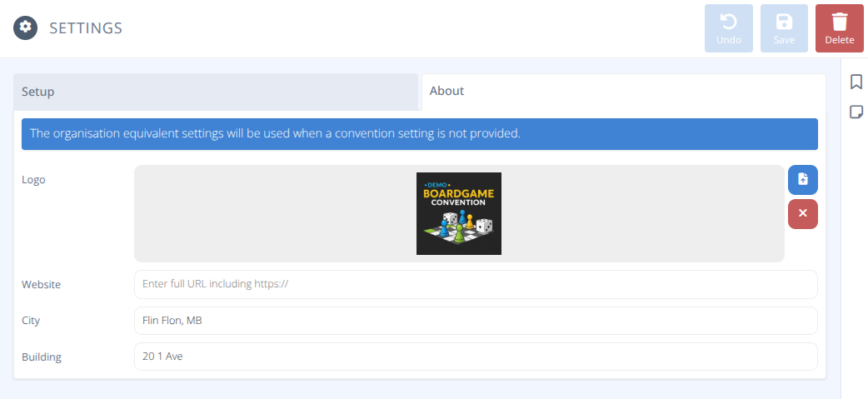Screen dimensions: 868x399
Task: Click the City field containing Flin Flon
Action: [x=476, y=321]
